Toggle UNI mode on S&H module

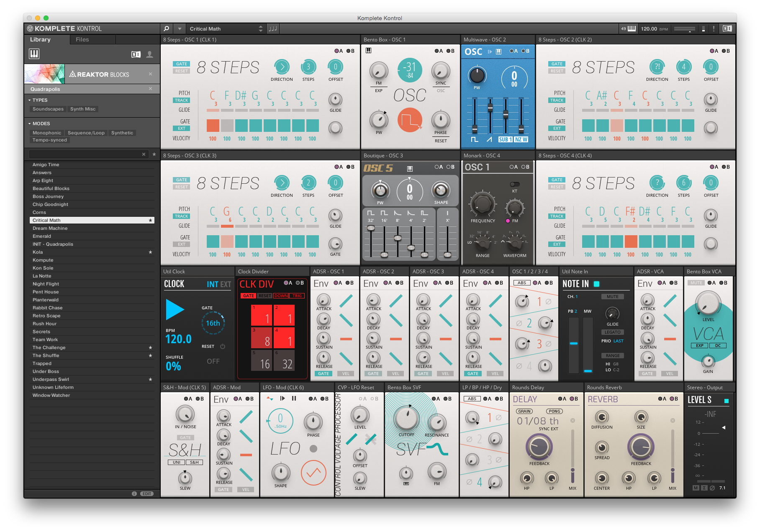[x=177, y=463]
